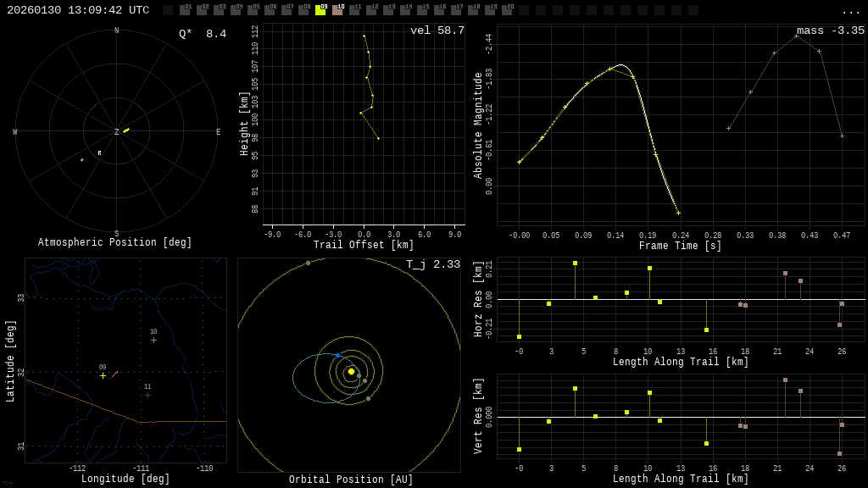Select station 10 cross on the map
Image resolution: width=868 pixels, height=488 pixels.
pos(153,340)
